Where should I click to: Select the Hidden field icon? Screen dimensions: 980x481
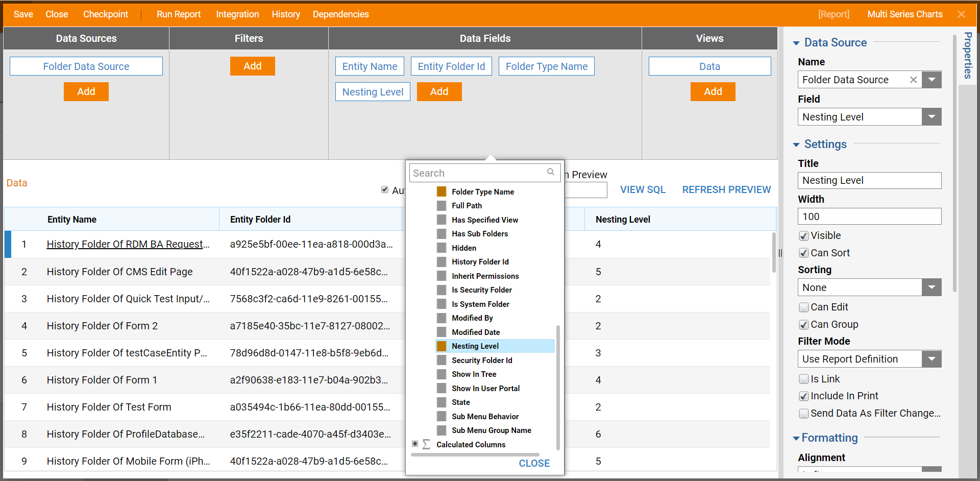point(442,248)
